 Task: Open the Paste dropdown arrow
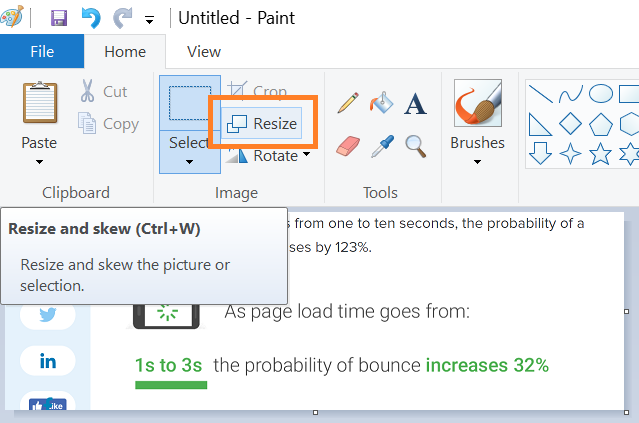[x=39, y=162]
